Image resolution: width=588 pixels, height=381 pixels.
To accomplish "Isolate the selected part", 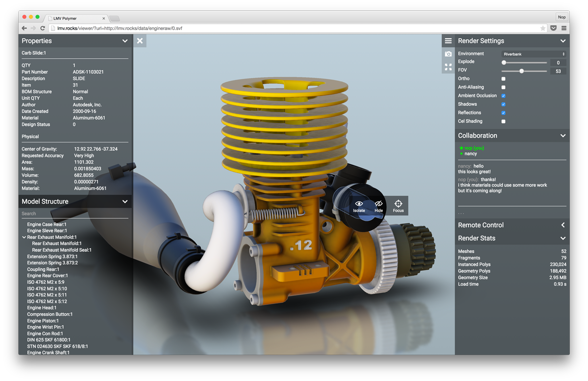I will point(359,206).
